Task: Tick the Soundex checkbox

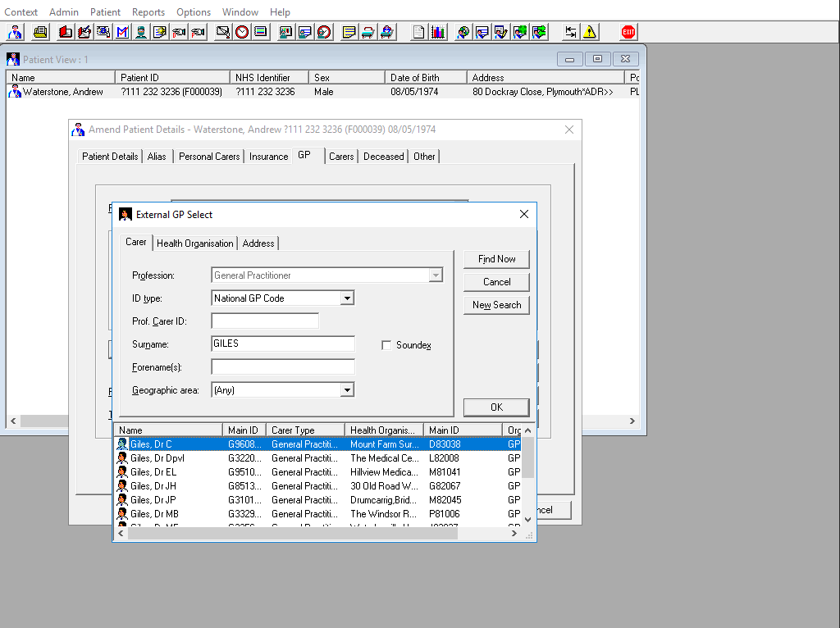Action: (x=386, y=345)
